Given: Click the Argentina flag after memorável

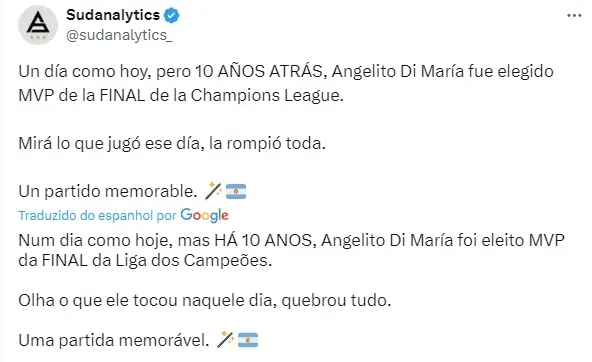Looking at the screenshot, I should coord(248,340).
